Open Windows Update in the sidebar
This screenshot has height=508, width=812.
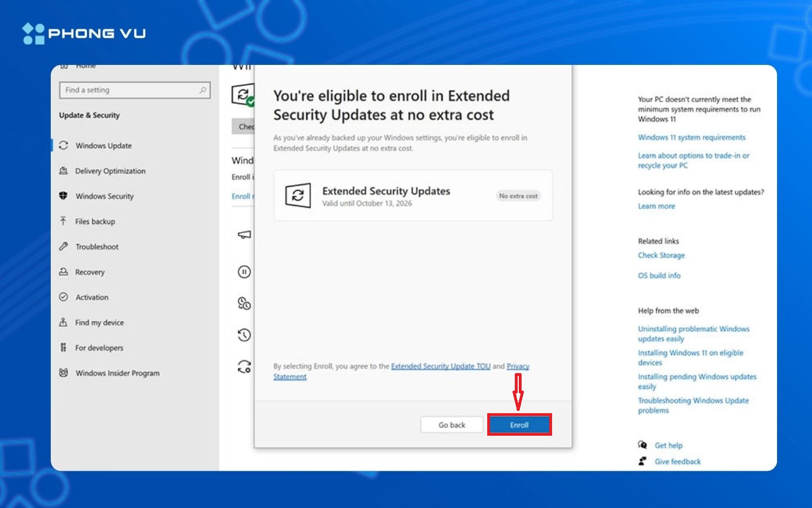(104, 146)
